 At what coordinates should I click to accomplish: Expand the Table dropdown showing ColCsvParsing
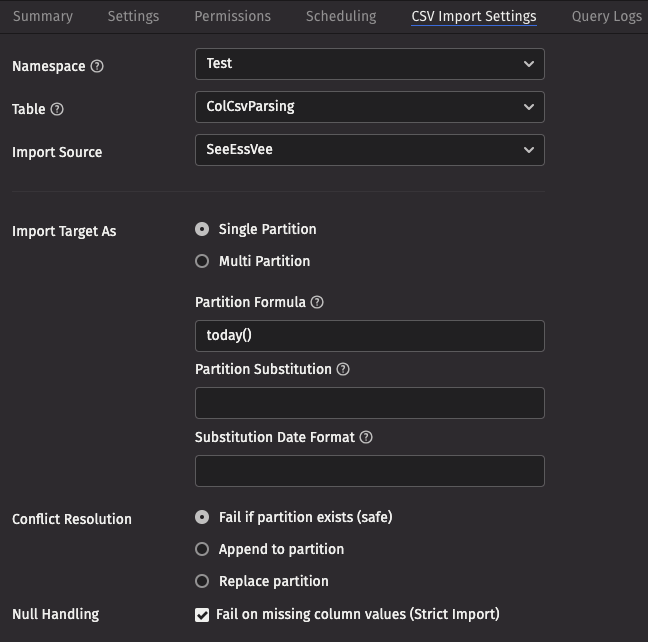(x=369, y=107)
